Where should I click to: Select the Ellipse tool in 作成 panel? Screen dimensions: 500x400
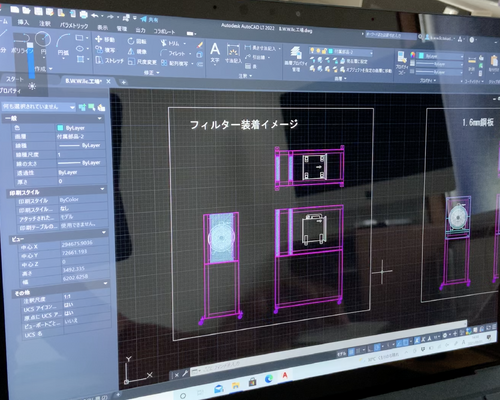pos(80,49)
